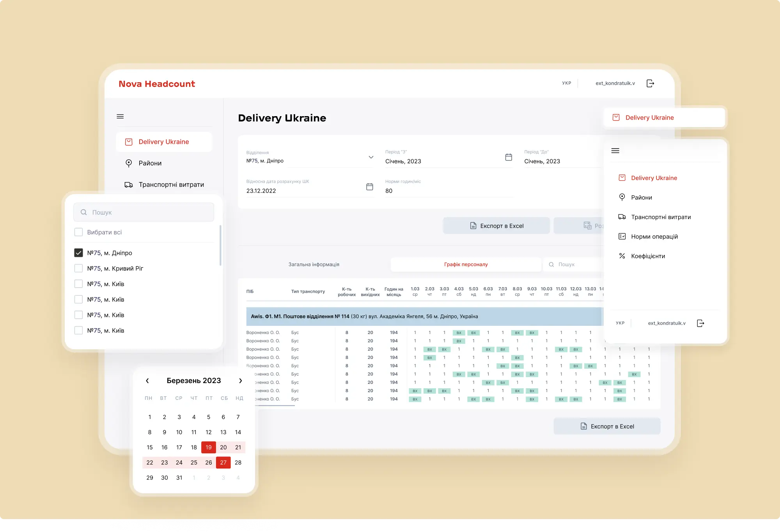Open Транспортні витрати in the left sidebar
Image resolution: width=780 pixels, height=532 pixels.
171,185
